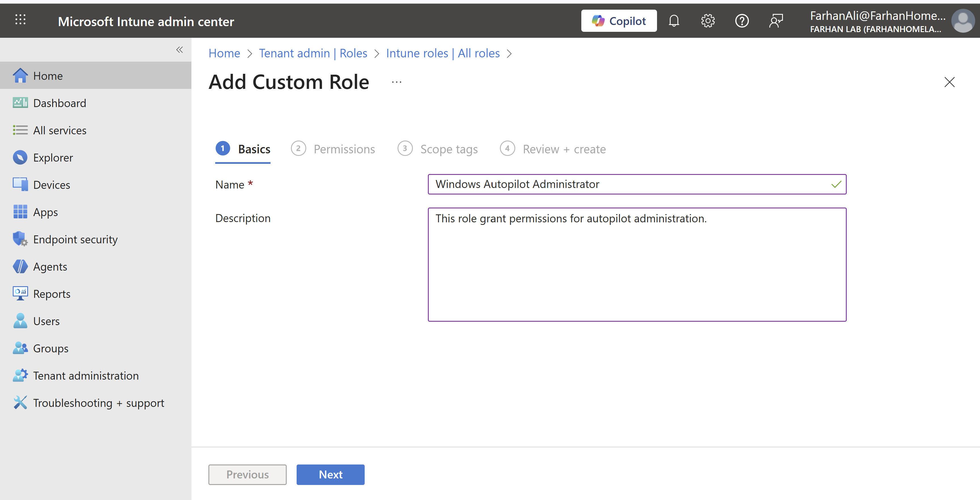The height and width of the screenshot is (500, 980).
Task: Click the Troubleshooting + support tools icon
Action: [20, 403]
